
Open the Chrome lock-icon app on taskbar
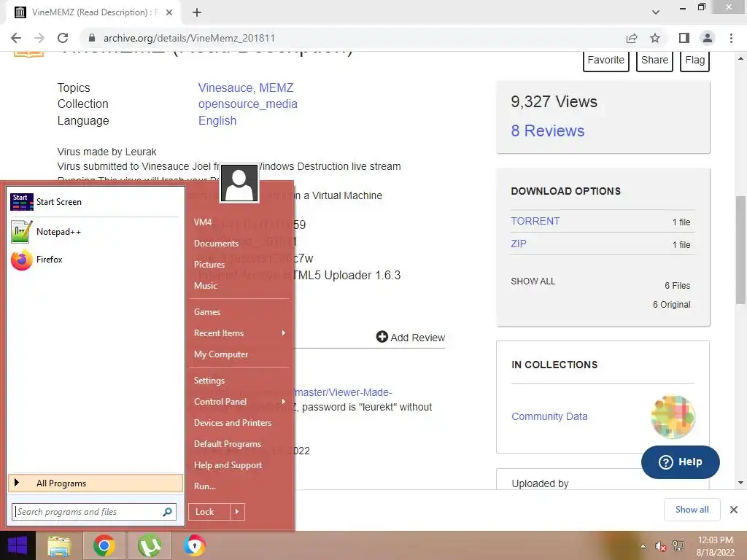click(194, 545)
